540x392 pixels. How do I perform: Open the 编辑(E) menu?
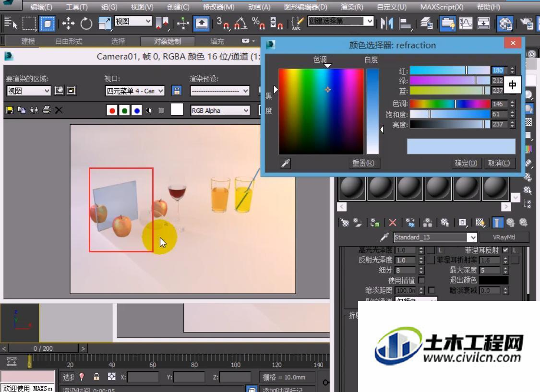41,7
